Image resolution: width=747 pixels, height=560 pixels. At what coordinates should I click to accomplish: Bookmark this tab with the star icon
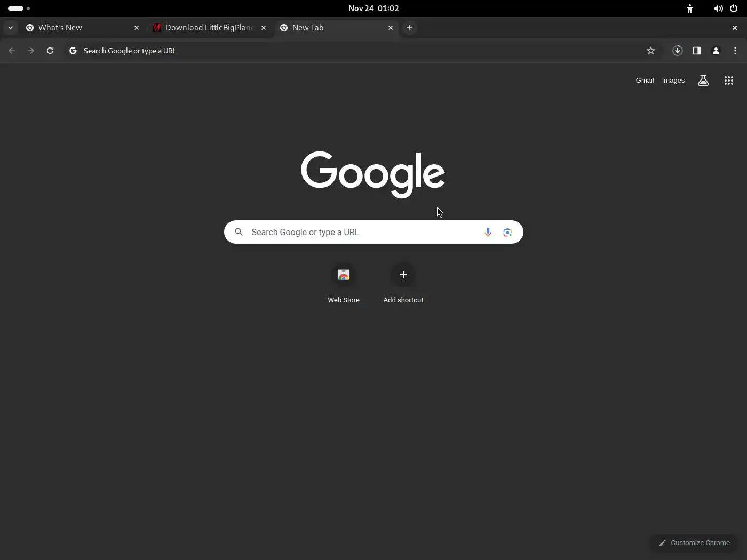point(651,51)
